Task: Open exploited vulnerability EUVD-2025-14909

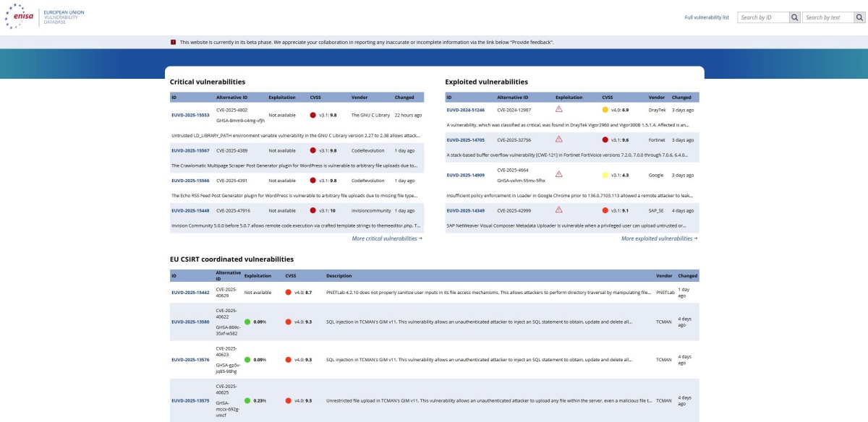Action: [x=466, y=175]
